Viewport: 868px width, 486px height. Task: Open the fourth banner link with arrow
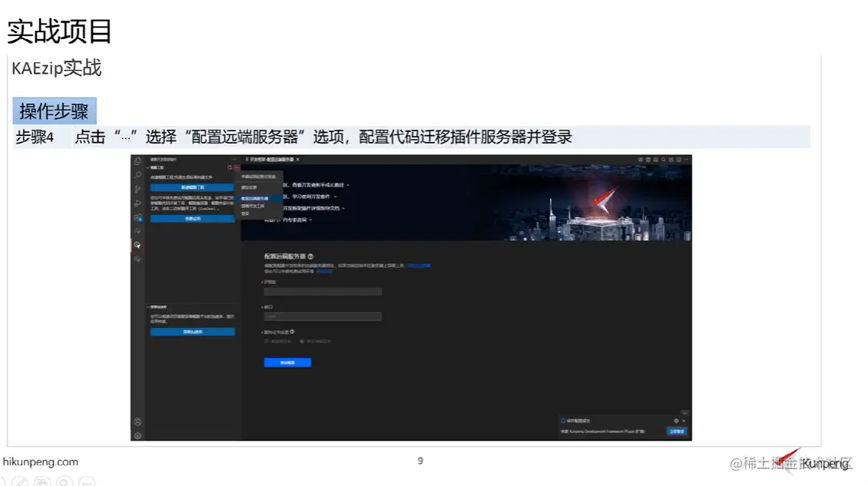(288, 220)
